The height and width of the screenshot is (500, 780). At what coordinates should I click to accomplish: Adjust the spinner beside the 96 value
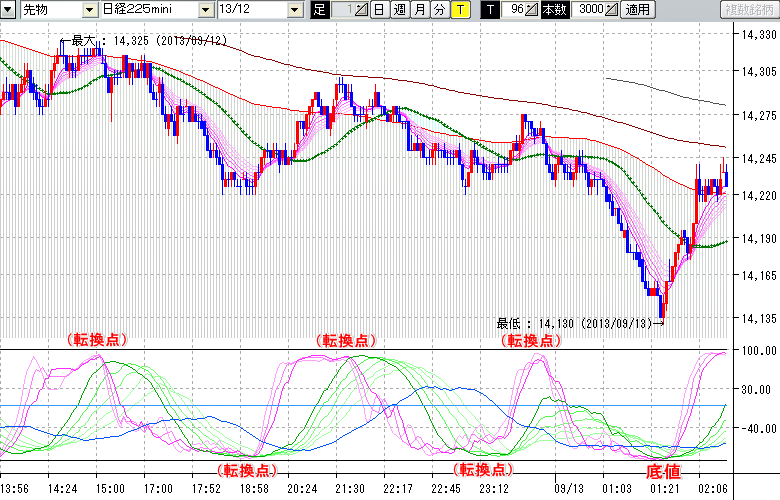532,10
